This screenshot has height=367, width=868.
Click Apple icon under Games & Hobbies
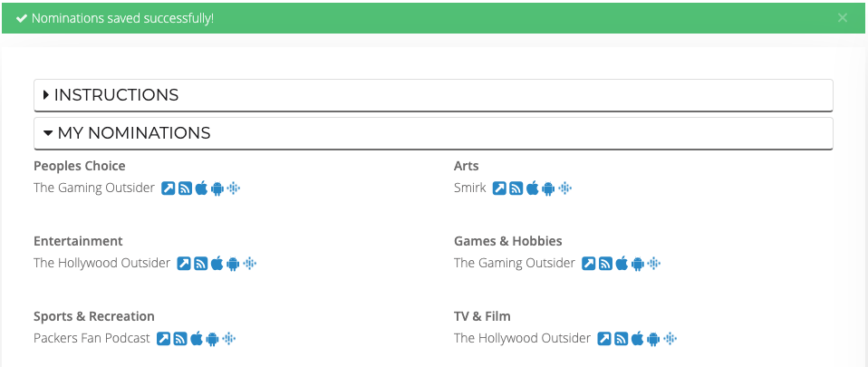coord(622,264)
